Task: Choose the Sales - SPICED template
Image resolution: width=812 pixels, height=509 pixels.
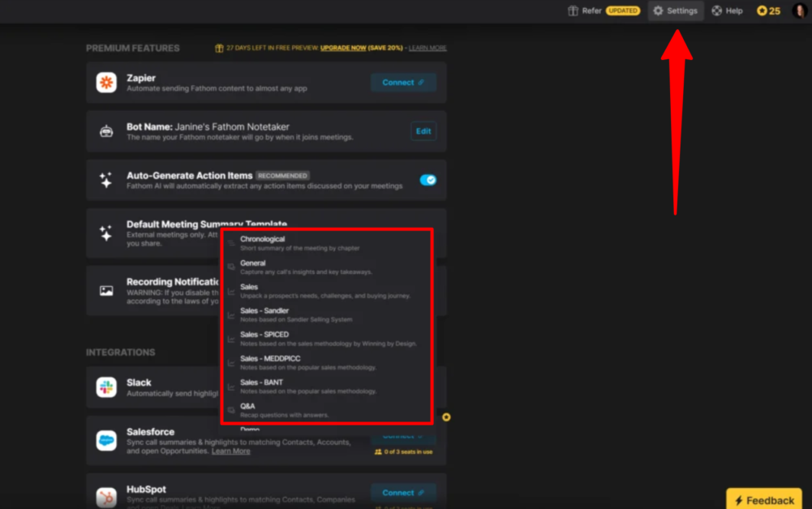Action: pos(264,335)
